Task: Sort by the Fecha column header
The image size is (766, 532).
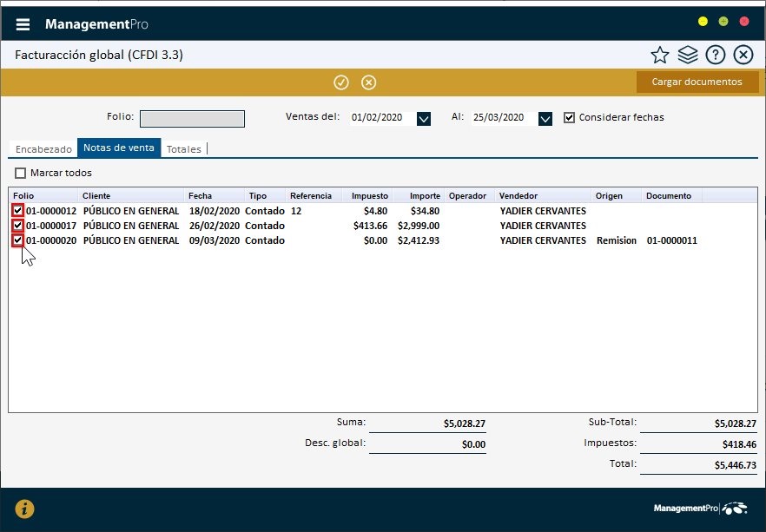Action: tap(215, 196)
